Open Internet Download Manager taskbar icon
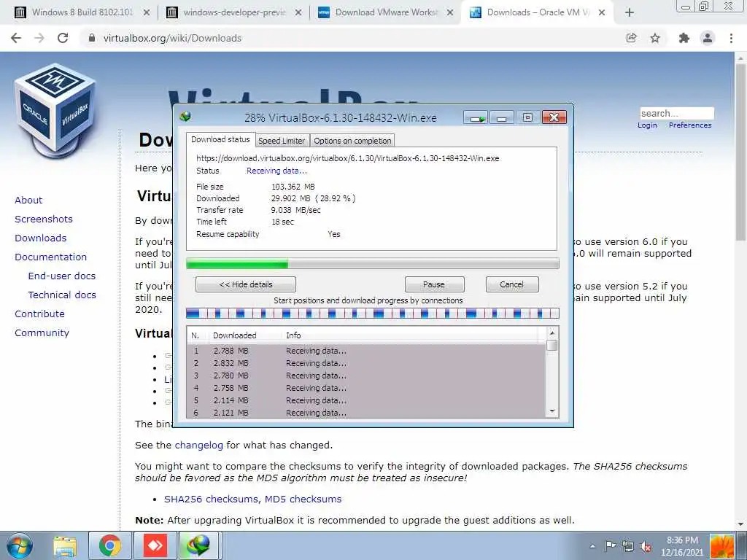This screenshot has width=747, height=560. coord(198,545)
